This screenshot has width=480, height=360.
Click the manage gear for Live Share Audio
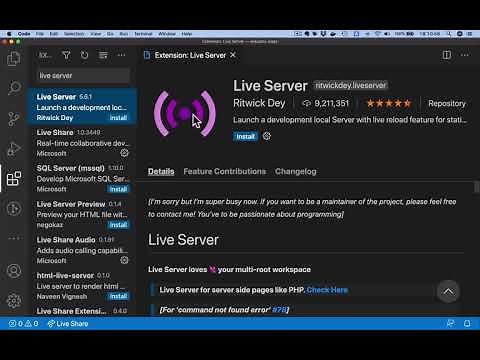pos(124,260)
